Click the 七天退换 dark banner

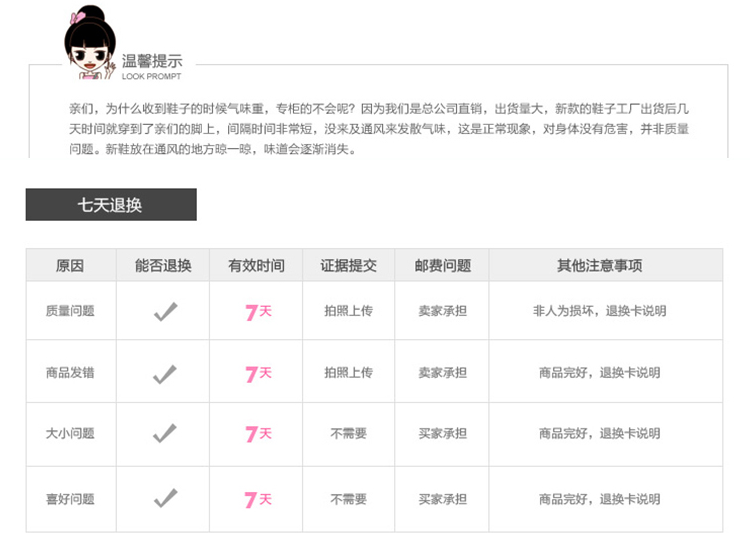click(x=111, y=205)
